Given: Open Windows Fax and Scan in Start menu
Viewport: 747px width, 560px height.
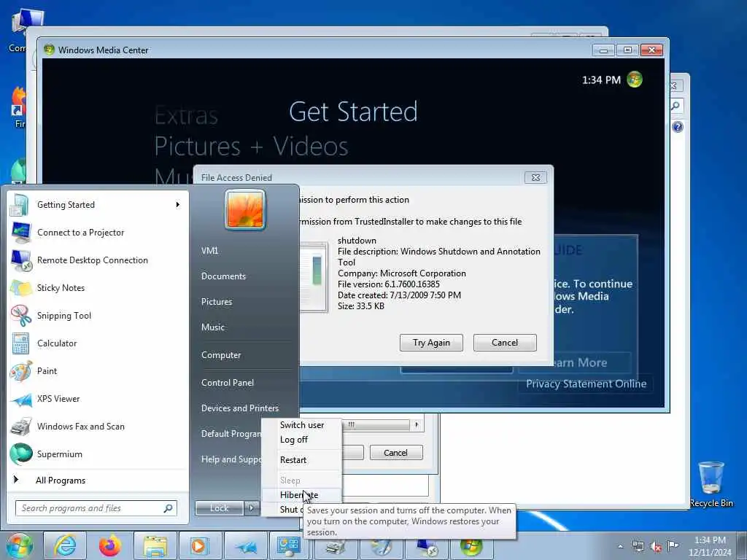Looking at the screenshot, I should (x=98, y=426).
